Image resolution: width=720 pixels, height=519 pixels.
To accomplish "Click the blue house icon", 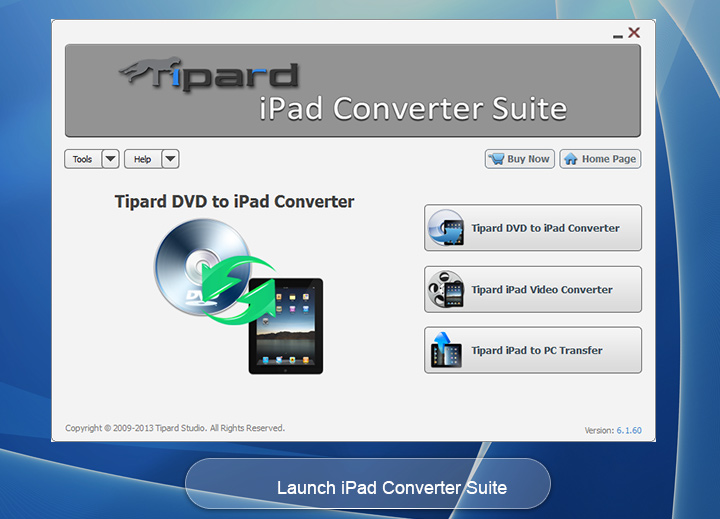I will click(x=571, y=159).
